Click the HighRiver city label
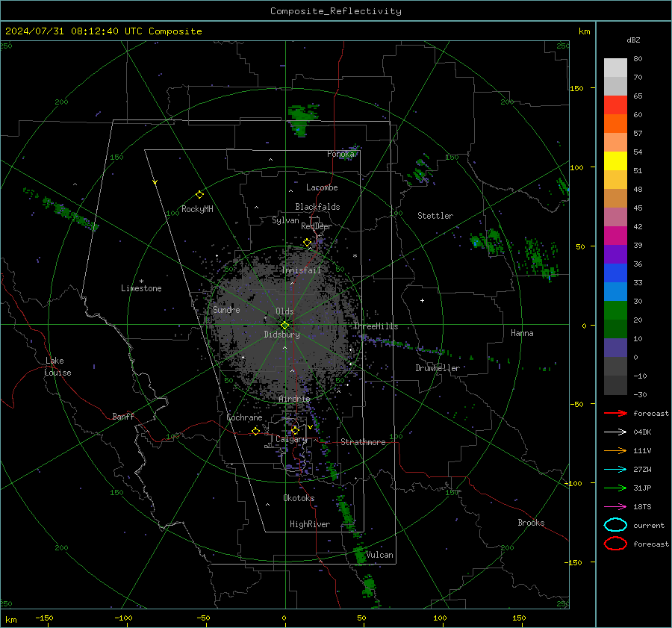 click(x=310, y=524)
